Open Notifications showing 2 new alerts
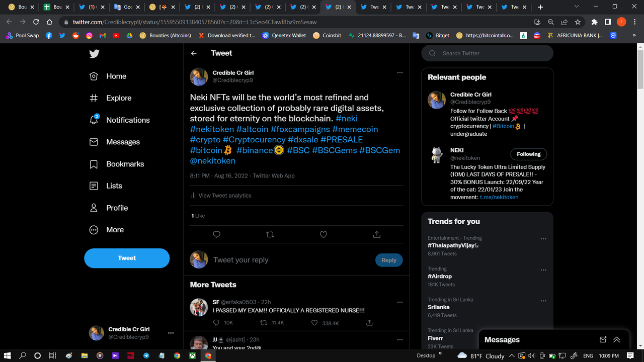 pos(127,120)
